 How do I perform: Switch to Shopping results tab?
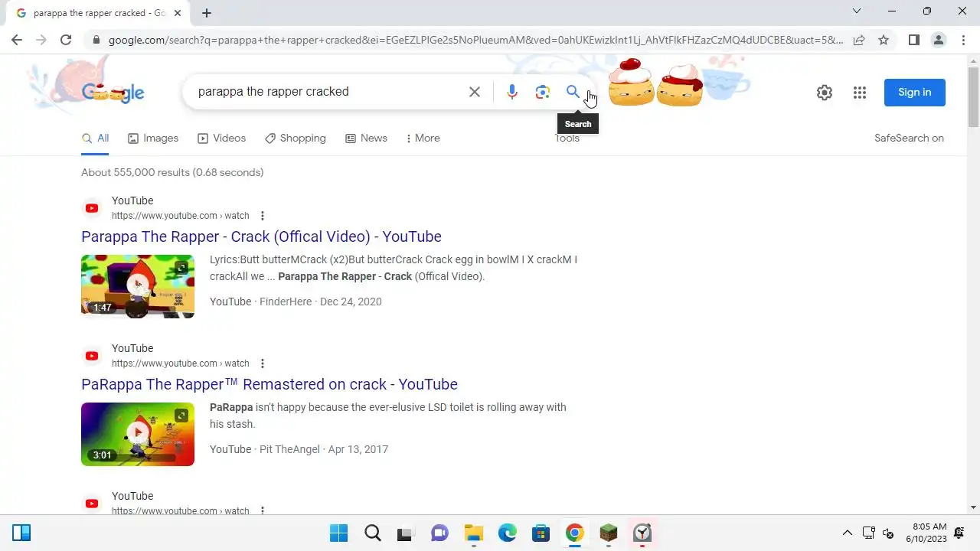coord(296,139)
